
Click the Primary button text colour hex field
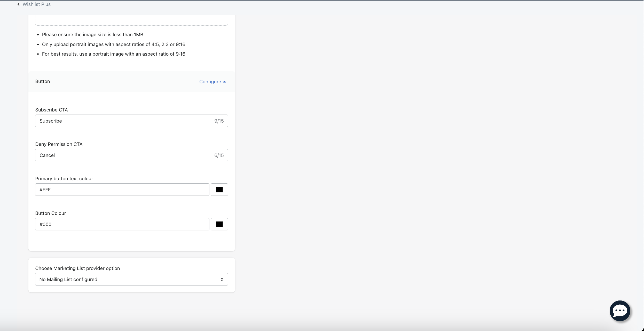122,190
